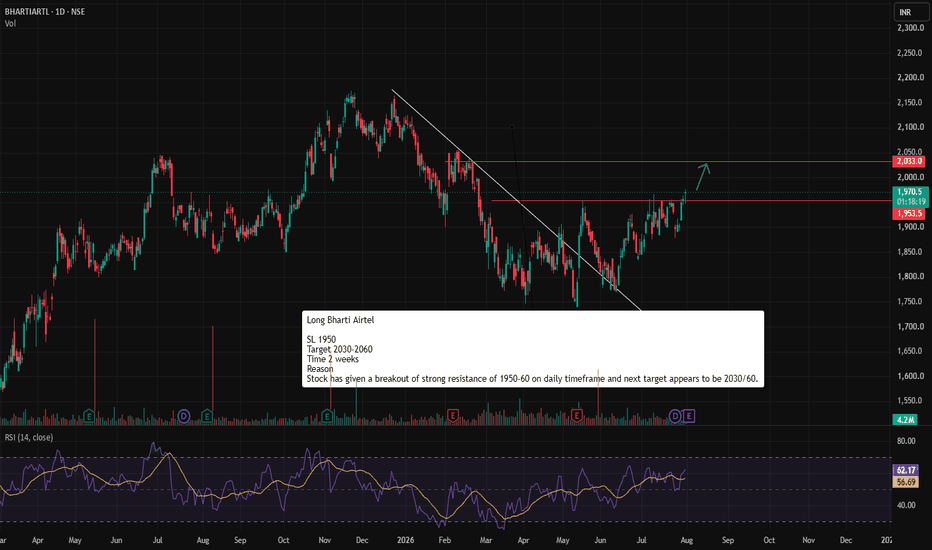Click the BHARTIARTL · 1D · NSE symbol legend
Viewport: 932px width, 550px height.
pyautogui.click(x=45, y=11)
